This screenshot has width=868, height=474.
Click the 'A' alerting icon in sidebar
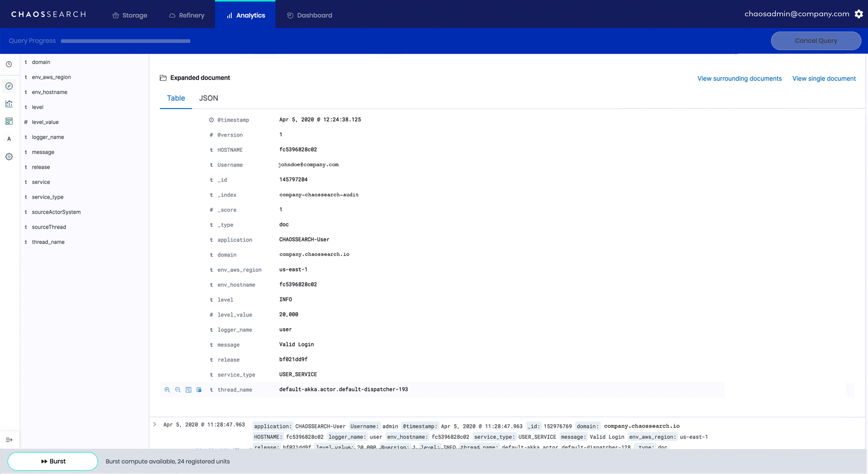(x=9, y=139)
